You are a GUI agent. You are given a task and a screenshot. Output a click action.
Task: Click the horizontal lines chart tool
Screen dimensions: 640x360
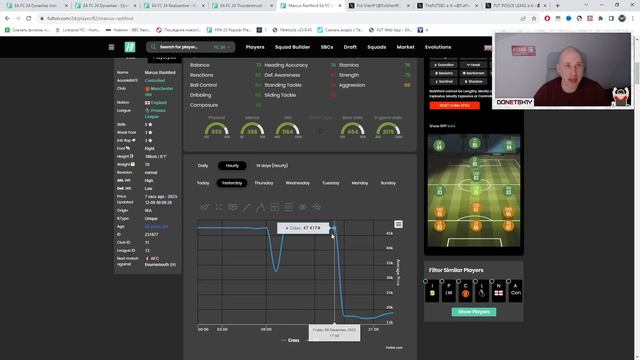point(289,207)
